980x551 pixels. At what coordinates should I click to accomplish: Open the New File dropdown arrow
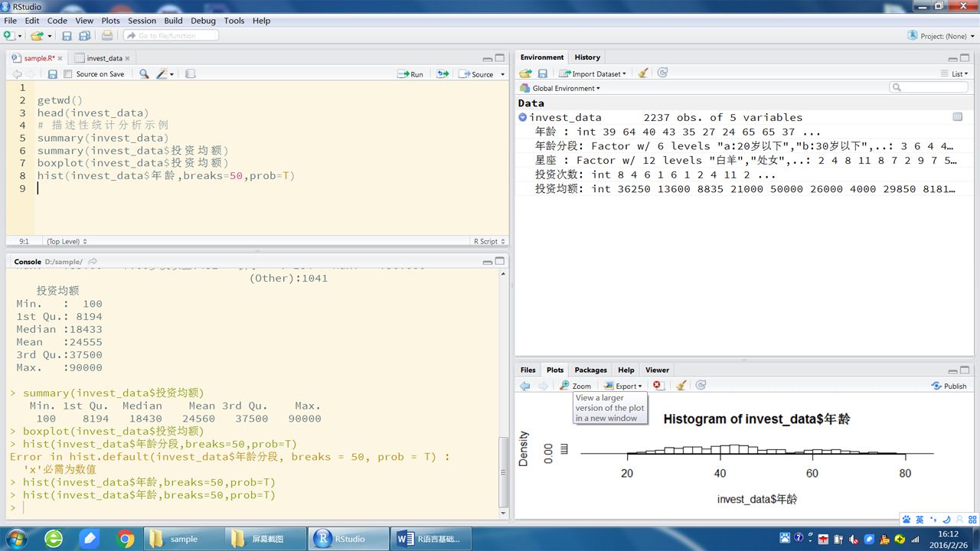point(19,36)
